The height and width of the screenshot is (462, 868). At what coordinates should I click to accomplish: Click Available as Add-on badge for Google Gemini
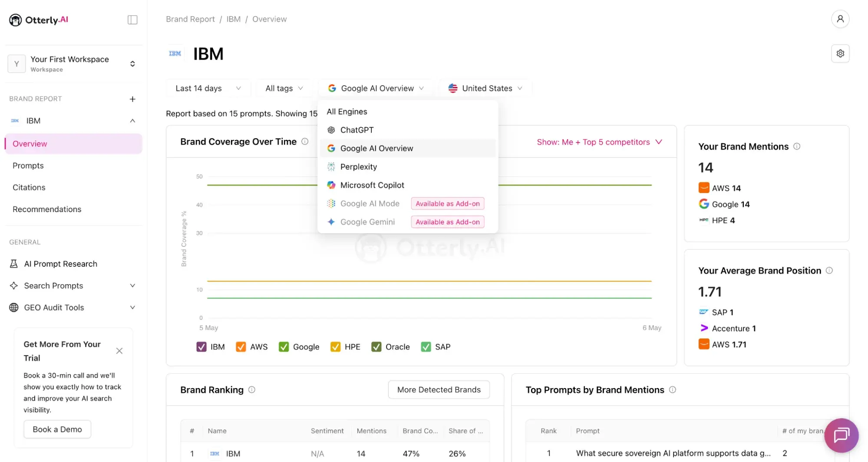tap(448, 222)
